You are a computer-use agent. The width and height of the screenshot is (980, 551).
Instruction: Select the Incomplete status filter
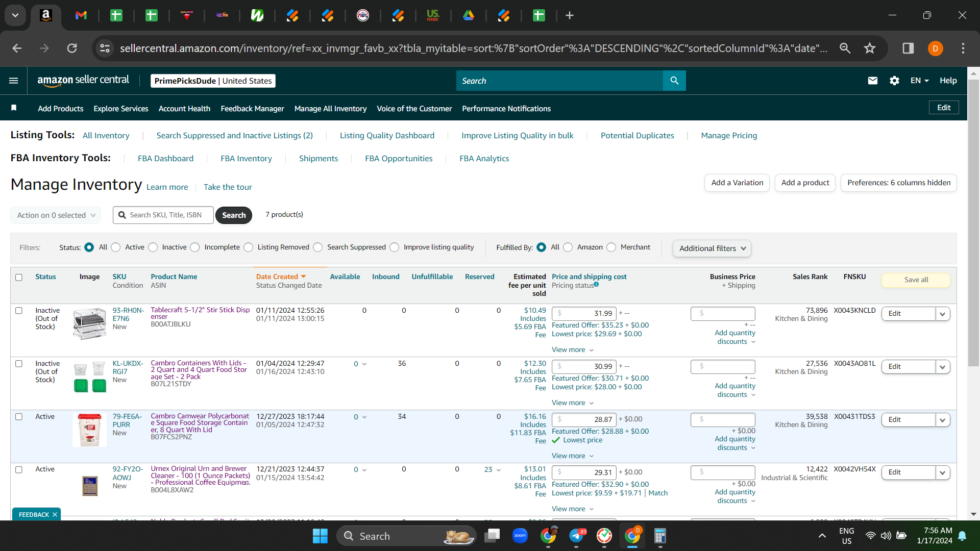coord(195,247)
